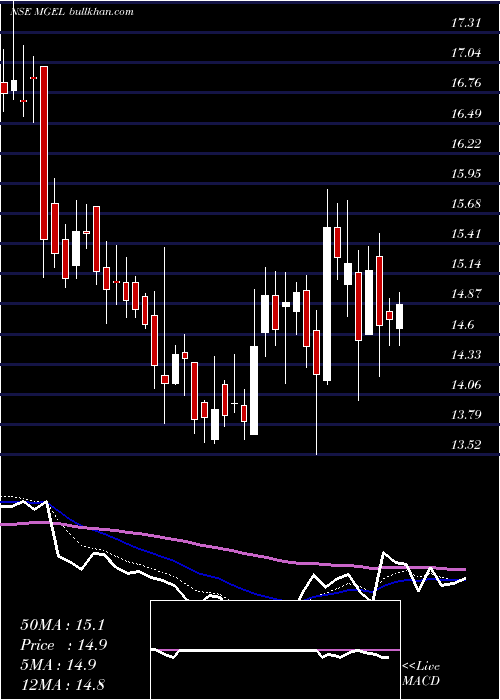Image resolution: width=500 pixels, height=700 pixels.
Task: Click the 15.95 price axis label
Action: pyautogui.click(x=466, y=173)
